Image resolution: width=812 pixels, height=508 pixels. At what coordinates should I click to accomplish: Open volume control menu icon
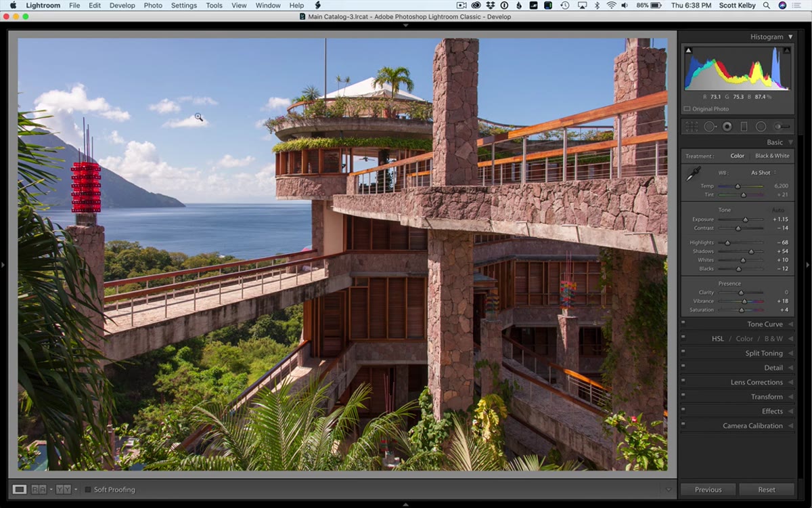[x=626, y=5]
